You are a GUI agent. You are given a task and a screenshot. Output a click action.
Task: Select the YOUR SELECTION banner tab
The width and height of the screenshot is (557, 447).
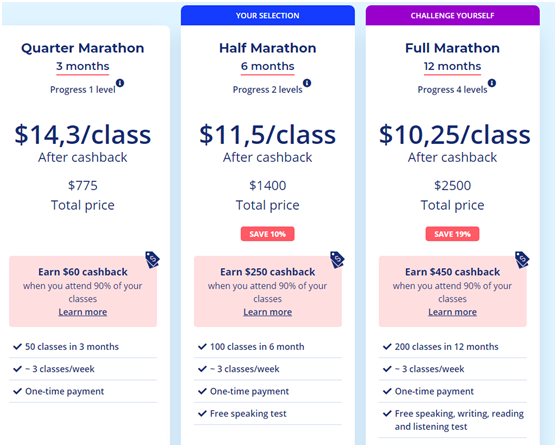click(267, 15)
